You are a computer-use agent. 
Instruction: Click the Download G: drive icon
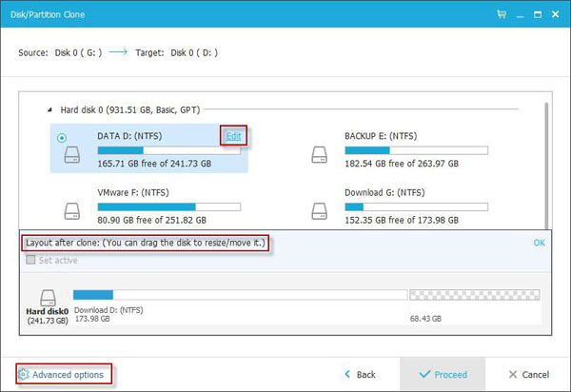pyautogui.click(x=320, y=211)
